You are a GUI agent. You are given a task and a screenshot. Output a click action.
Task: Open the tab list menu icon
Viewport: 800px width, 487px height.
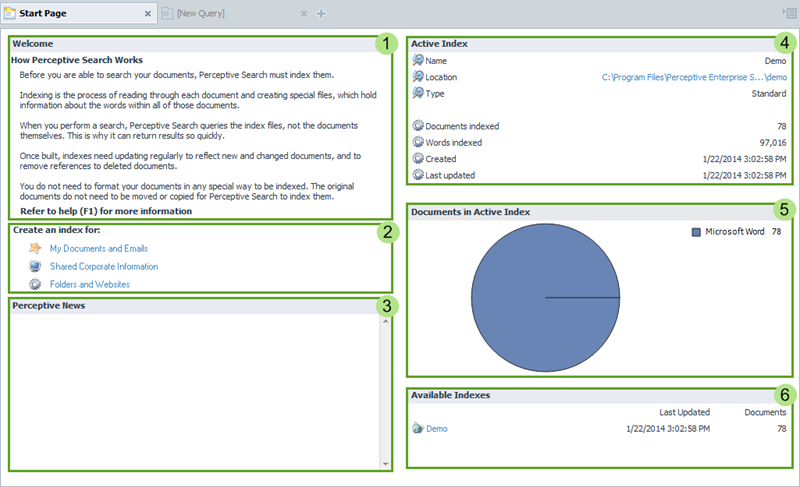790,13
